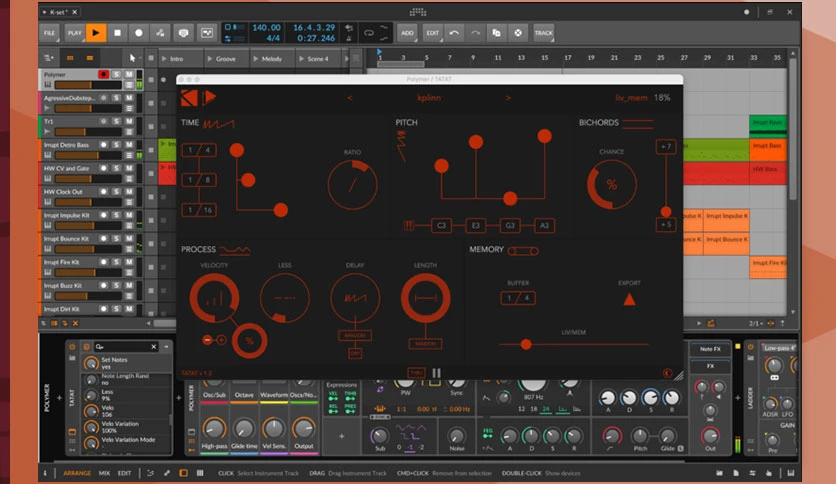Click the Set Notes knob
This screenshot has width=836, height=484.
click(x=91, y=364)
